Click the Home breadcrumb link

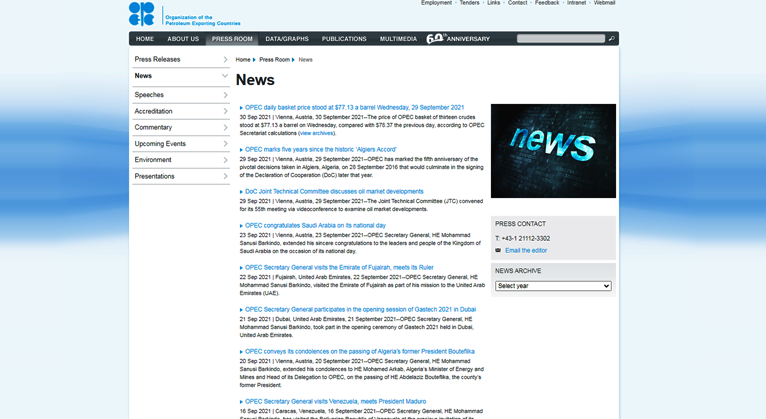click(x=243, y=60)
